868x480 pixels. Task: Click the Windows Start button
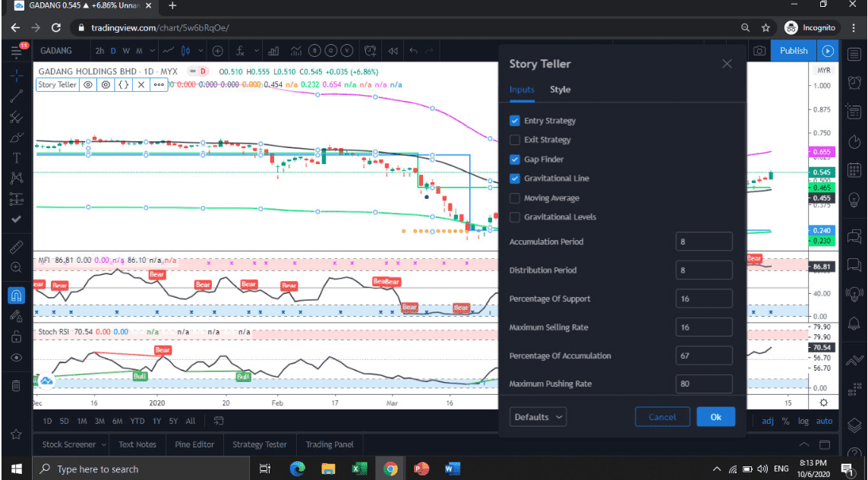16,469
